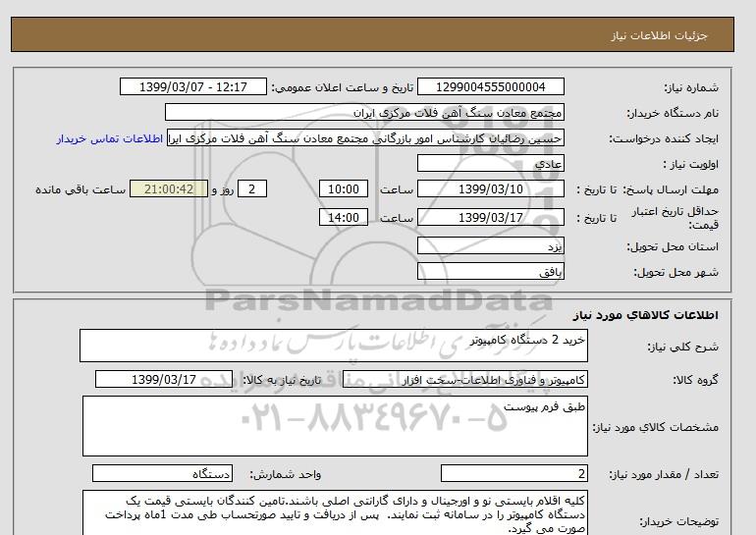Click the goods need date 1399/03/17
The image size is (756, 535).
(x=164, y=379)
